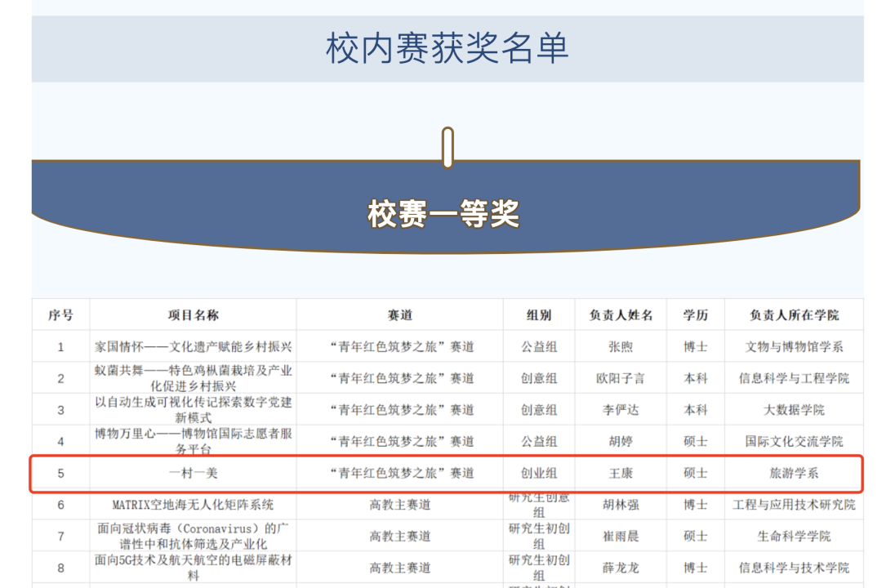Viewport: 882px width, 588px height.
Task: Click the 大数据学院 college cell
Action: click(794, 410)
